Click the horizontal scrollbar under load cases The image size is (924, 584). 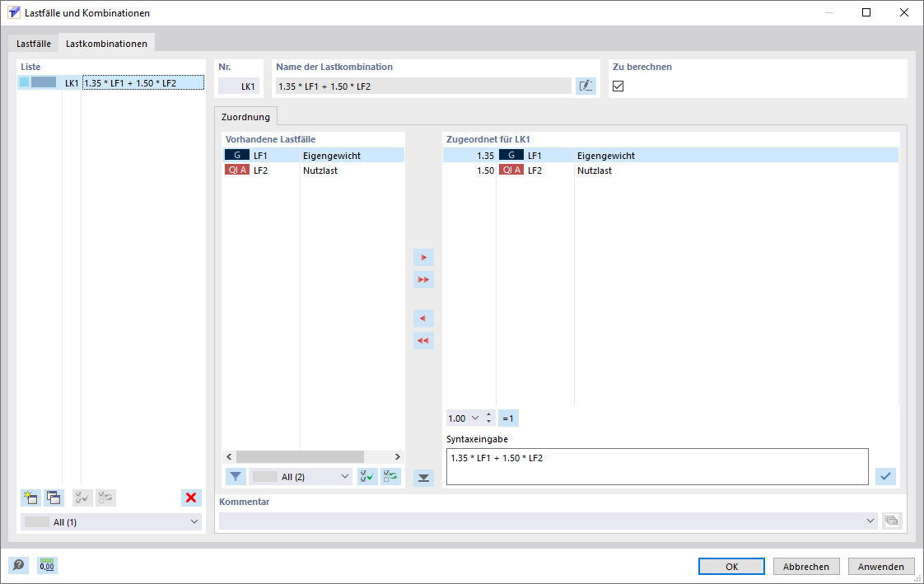point(300,456)
